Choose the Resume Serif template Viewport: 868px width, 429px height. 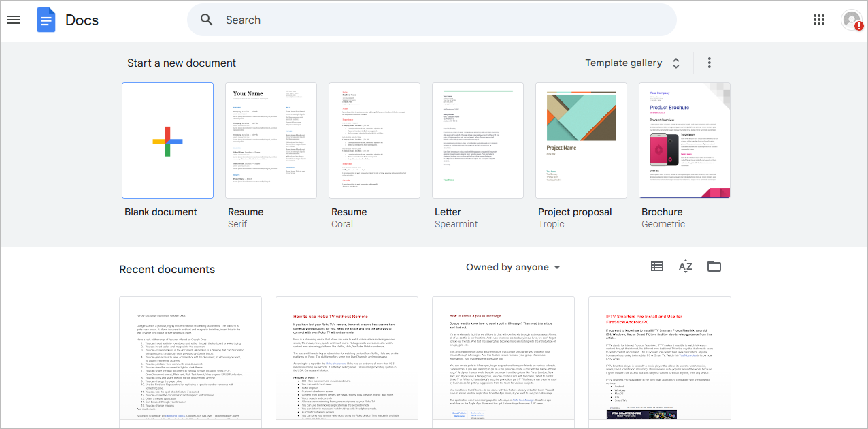(x=271, y=141)
